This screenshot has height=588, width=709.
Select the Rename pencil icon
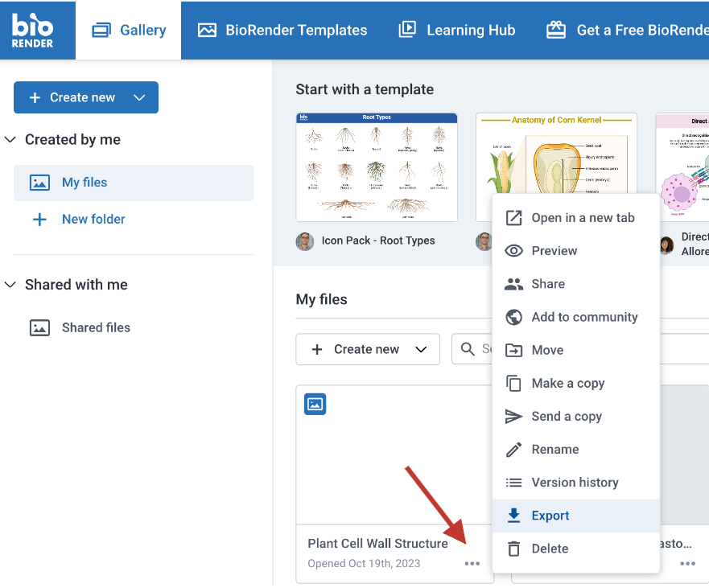513,449
